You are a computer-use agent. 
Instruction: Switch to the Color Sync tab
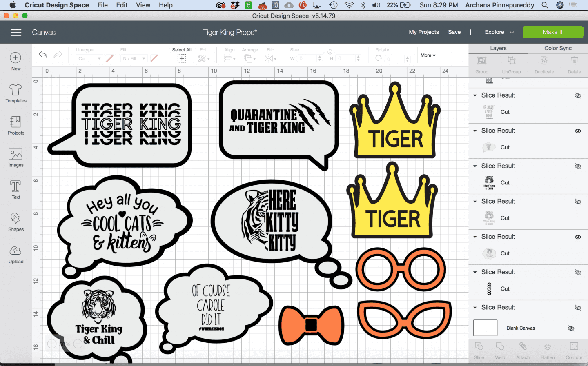pyautogui.click(x=558, y=48)
